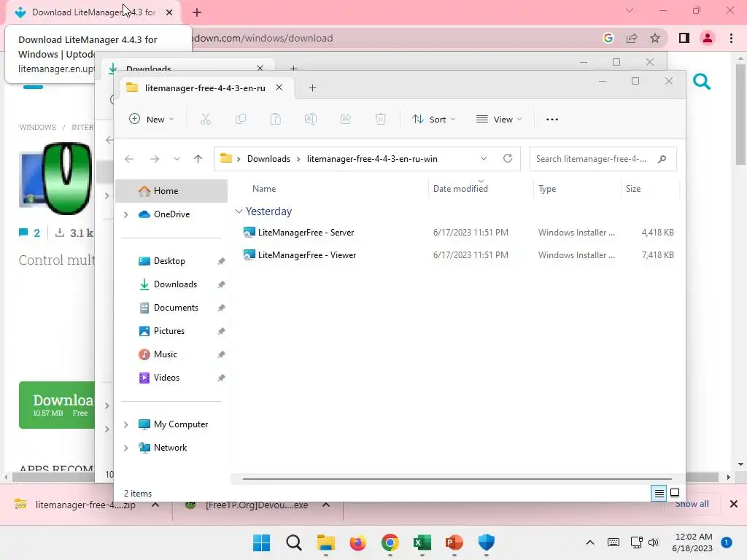Sort by Date modified column header

tap(460, 189)
